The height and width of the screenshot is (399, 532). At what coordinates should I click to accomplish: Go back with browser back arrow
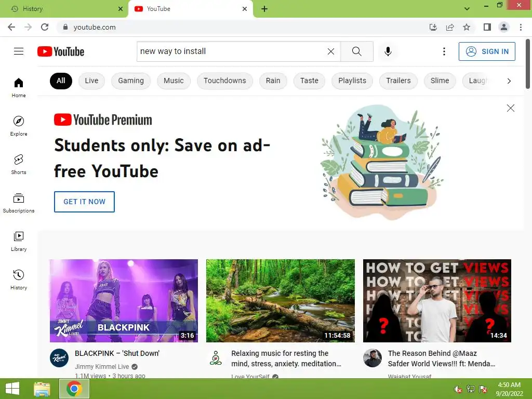pos(11,27)
